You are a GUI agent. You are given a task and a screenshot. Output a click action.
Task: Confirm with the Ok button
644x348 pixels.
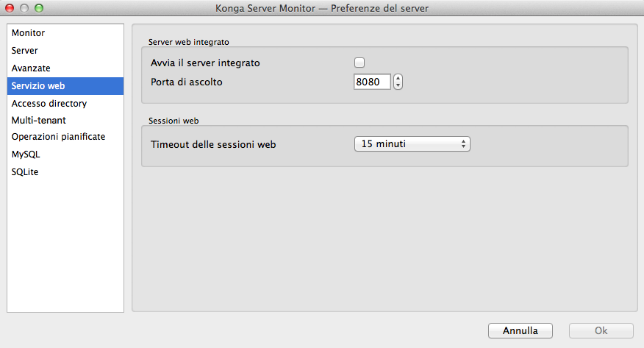click(x=601, y=331)
